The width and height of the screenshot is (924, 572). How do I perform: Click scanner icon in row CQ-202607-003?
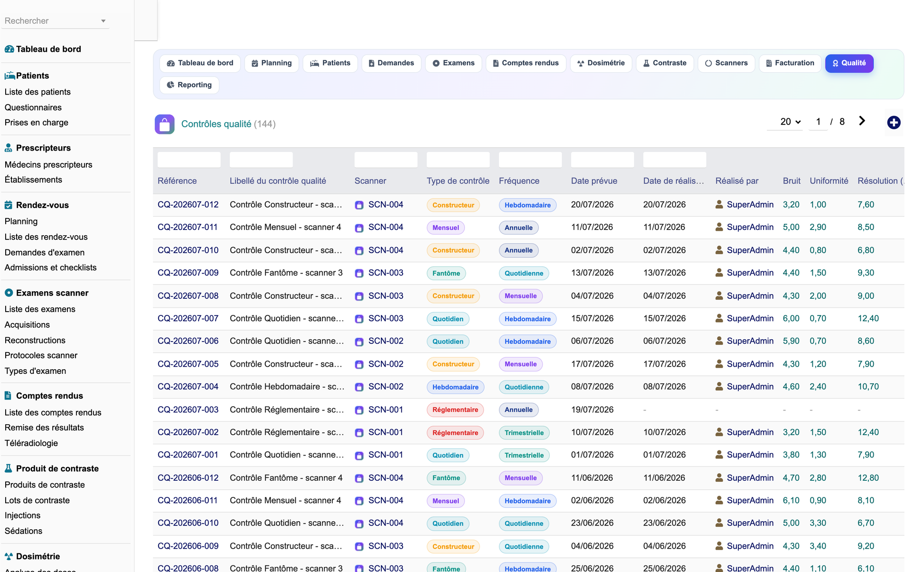pyautogui.click(x=359, y=410)
